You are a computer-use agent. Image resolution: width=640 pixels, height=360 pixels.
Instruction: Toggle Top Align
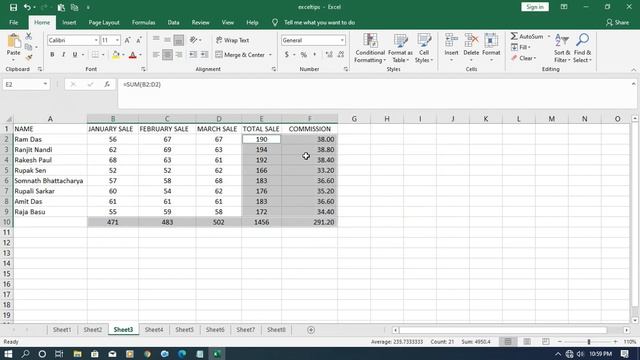pos(156,40)
